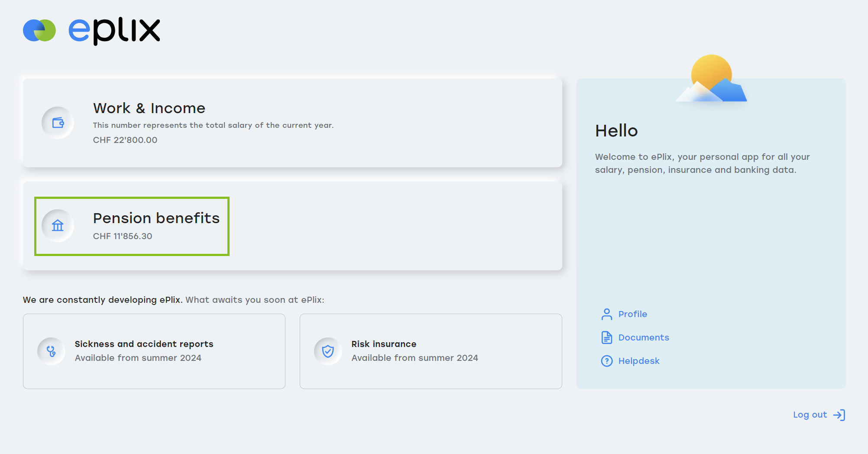Select the Pension benefits heading

pos(156,218)
